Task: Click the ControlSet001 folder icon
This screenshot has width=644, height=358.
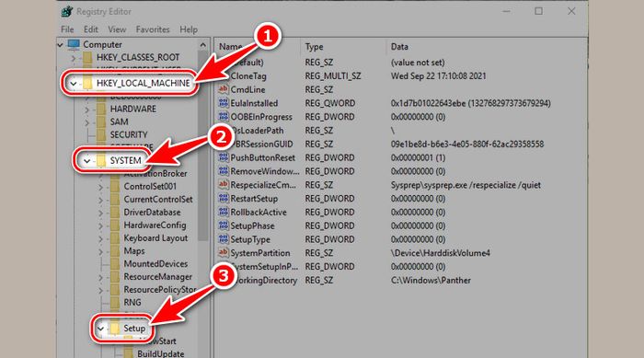Action: click(115, 187)
